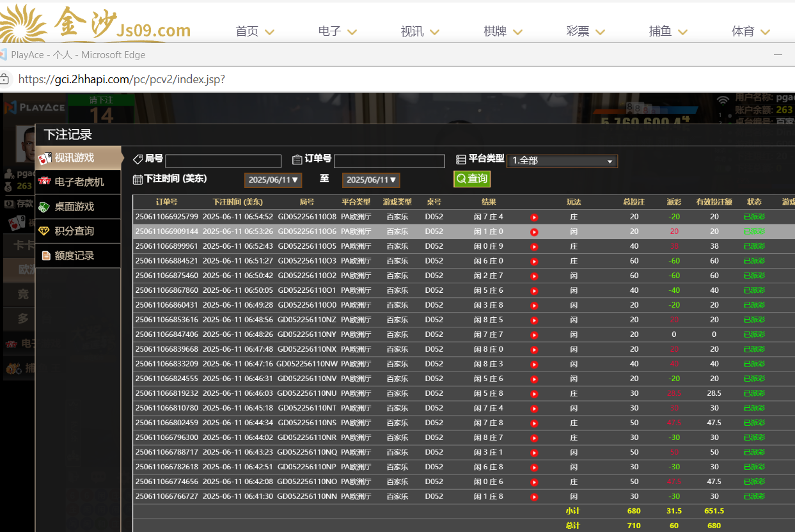Play video replay for round GD052256110O3

tap(534, 262)
